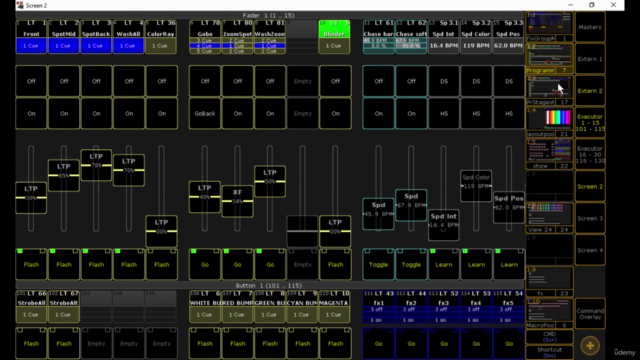This screenshot has height=360, width=640.
Task: Open the FixGroupM view thumbnail
Action: 549,27
